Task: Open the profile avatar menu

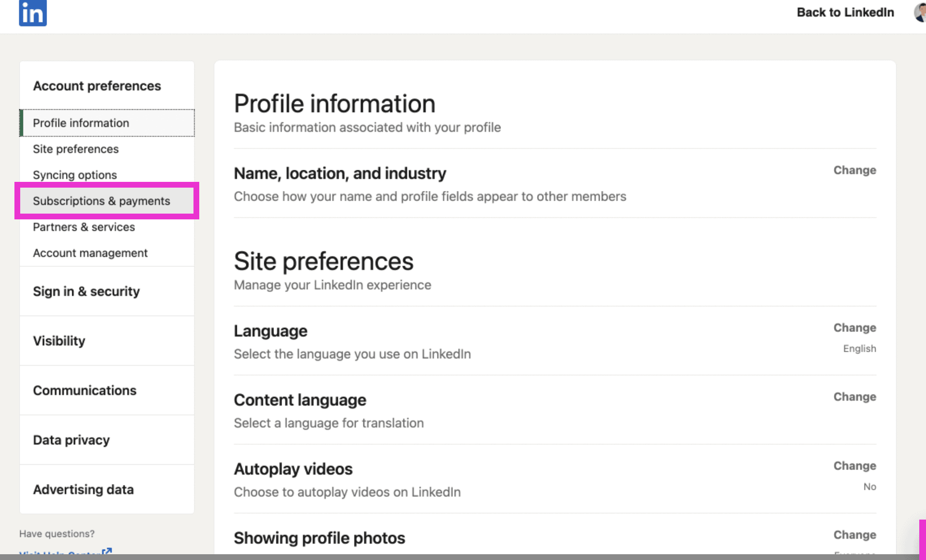Action: point(920,13)
